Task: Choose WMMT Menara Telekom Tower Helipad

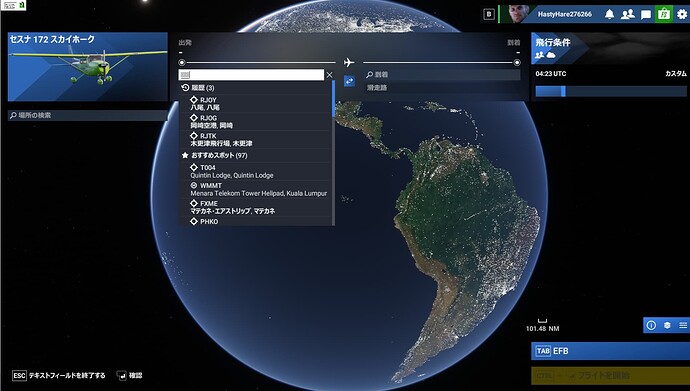Action: [x=256, y=189]
